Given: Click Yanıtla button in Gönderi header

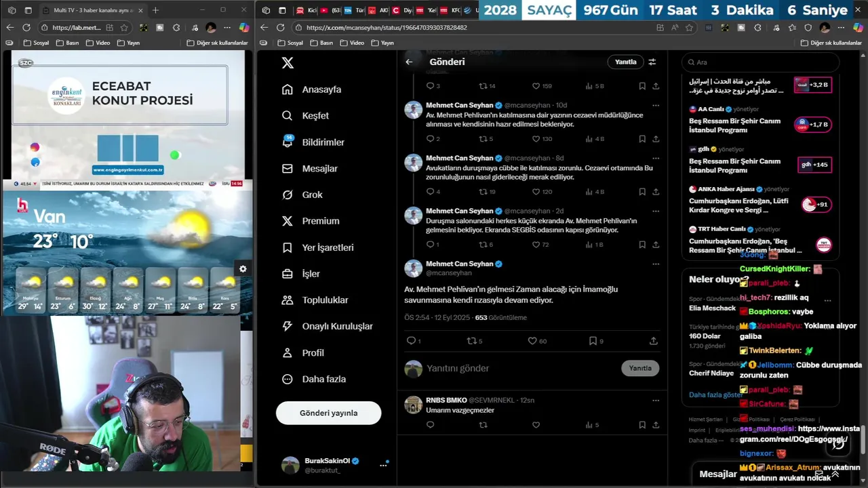Looking at the screenshot, I should [x=625, y=62].
